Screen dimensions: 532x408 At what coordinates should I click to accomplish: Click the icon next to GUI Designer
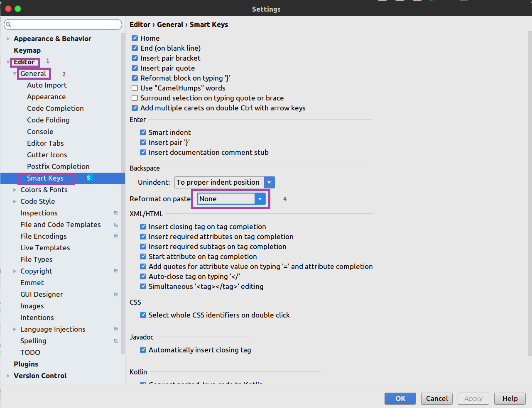(116, 294)
